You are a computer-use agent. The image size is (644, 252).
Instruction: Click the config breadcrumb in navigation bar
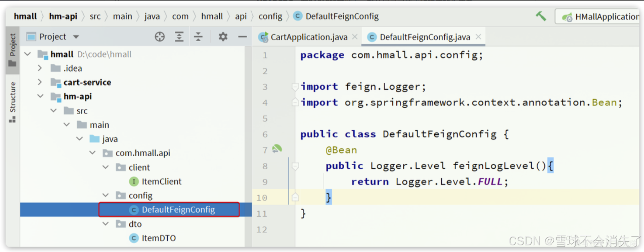270,16
